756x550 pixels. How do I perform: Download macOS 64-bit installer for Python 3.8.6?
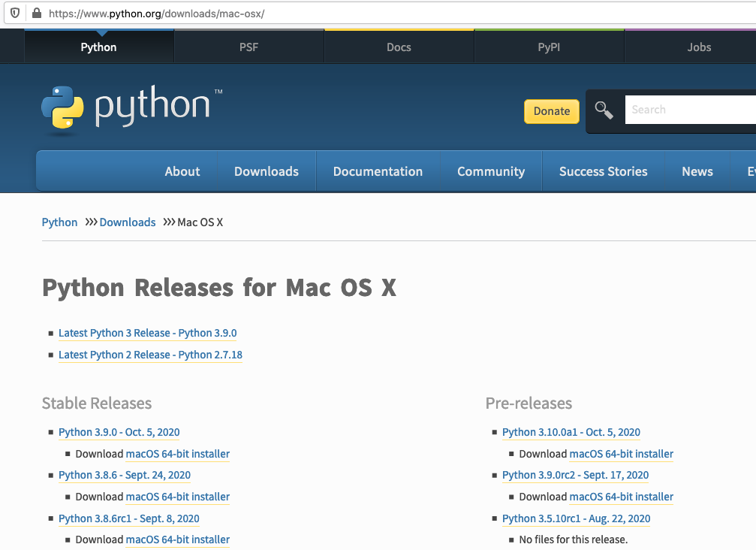[x=177, y=497]
